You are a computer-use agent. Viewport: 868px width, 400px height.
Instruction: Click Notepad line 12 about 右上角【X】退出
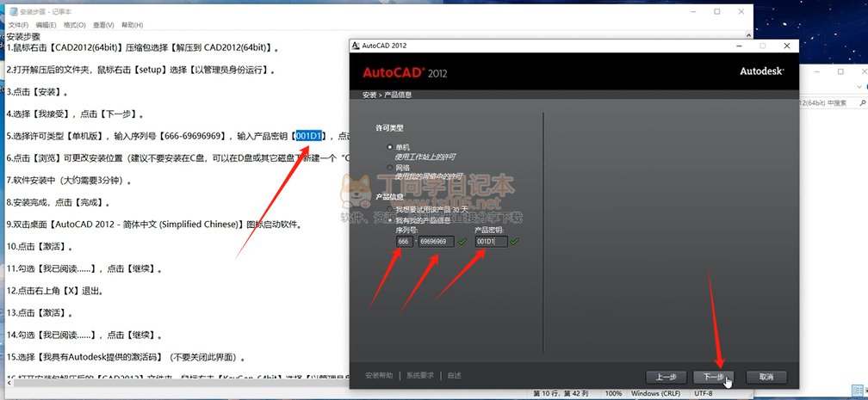(55, 291)
